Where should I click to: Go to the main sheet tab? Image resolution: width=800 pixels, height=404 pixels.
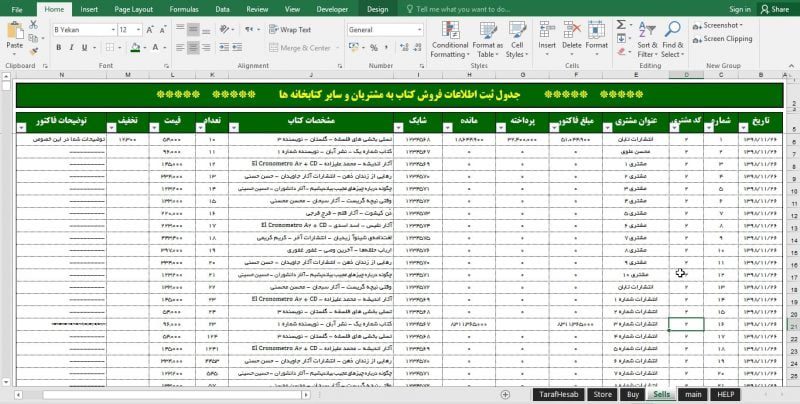pos(693,394)
